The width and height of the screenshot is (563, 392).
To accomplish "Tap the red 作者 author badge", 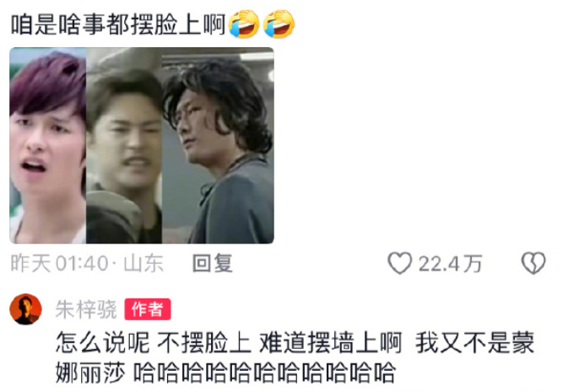I will (148, 309).
